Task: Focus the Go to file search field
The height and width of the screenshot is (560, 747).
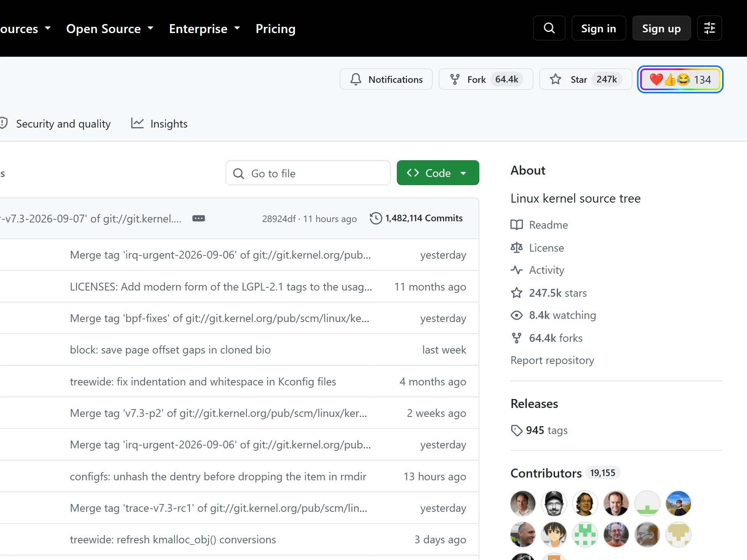Action: [x=308, y=173]
